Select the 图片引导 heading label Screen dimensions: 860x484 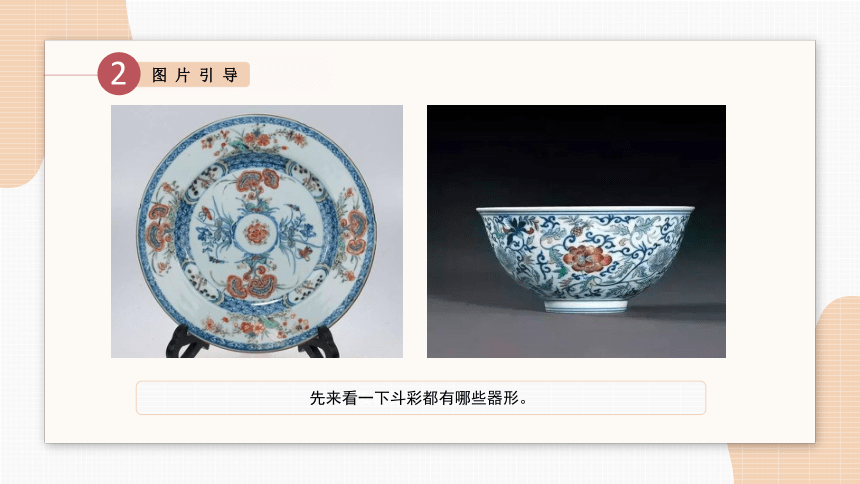point(195,75)
